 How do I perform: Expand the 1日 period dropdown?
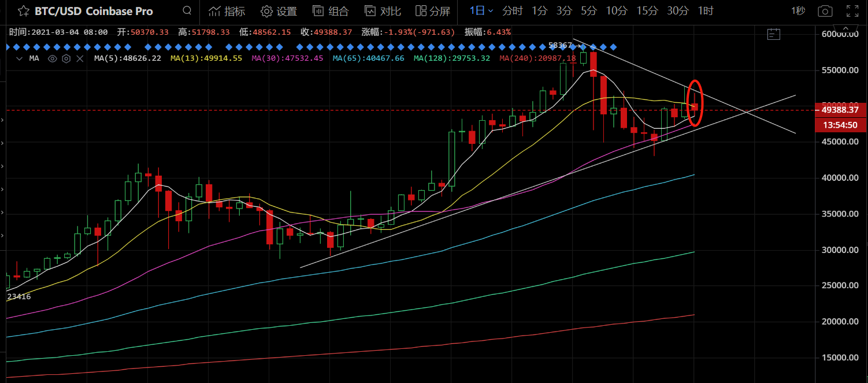click(481, 11)
